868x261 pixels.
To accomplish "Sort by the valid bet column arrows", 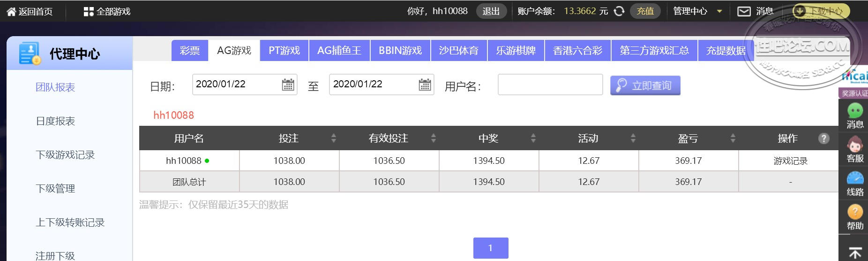I will click(433, 138).
